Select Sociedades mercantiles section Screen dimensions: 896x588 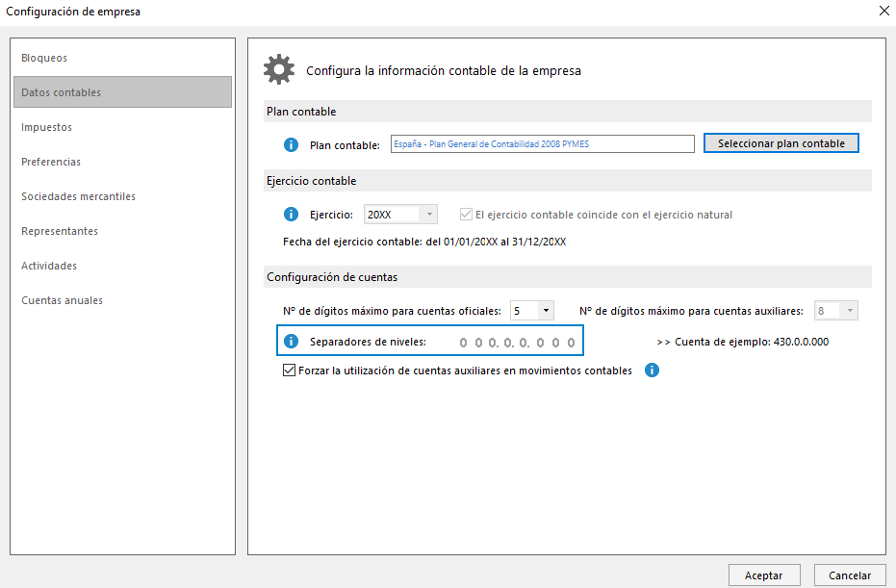[123, 196]
